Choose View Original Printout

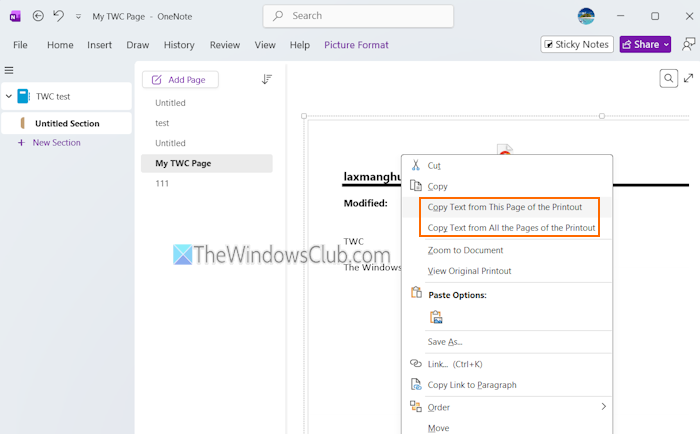[x=507, y=271]
